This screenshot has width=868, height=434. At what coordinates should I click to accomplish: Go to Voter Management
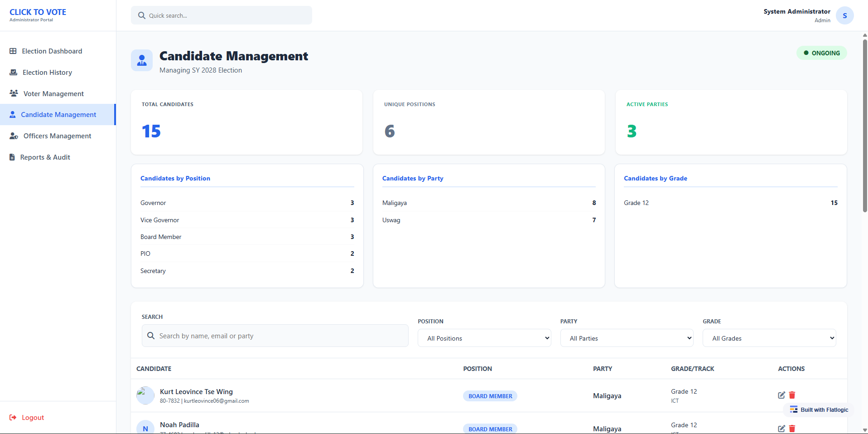coord(53,94)
